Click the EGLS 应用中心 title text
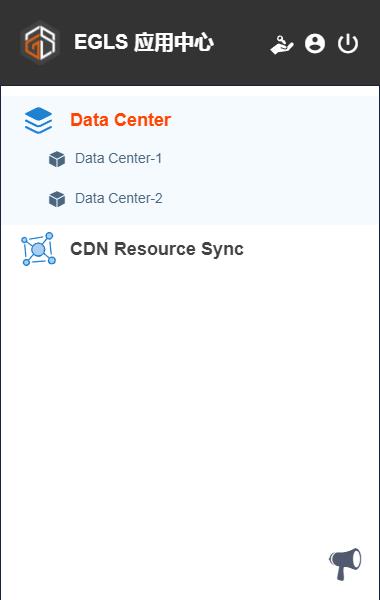 click(144, 42)
